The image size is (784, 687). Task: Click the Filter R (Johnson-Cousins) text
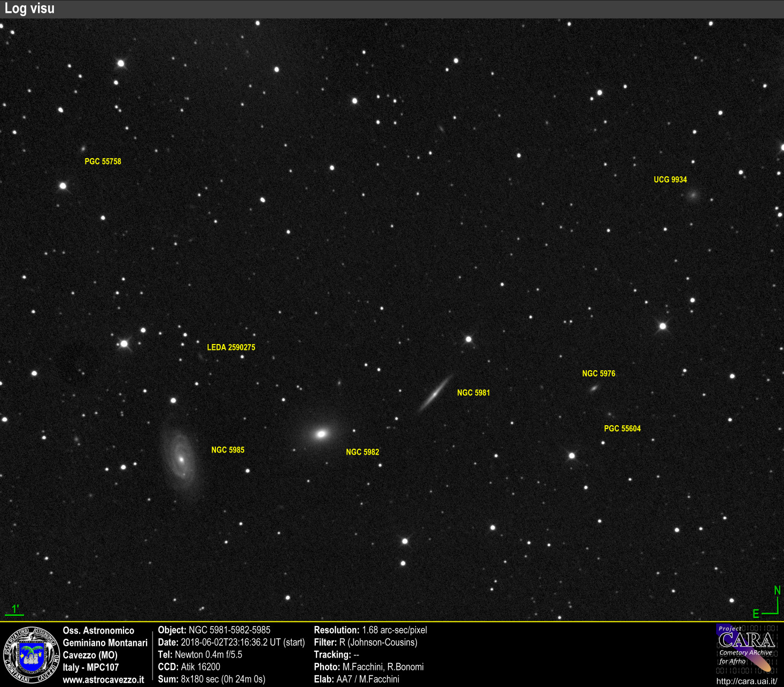click(366, 643)
